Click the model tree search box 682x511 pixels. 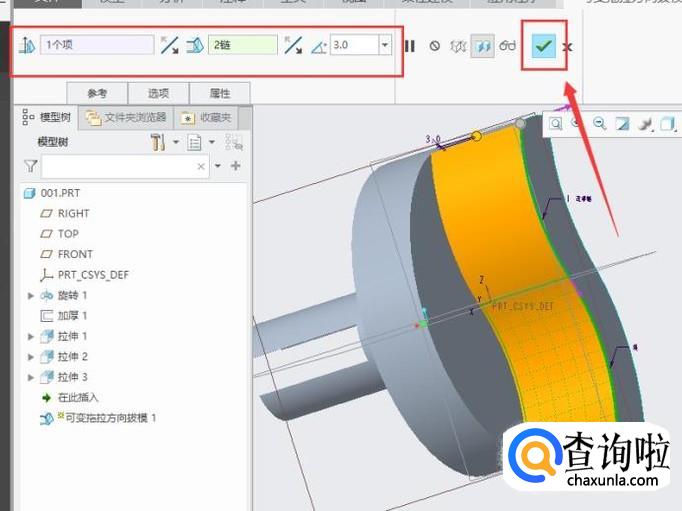125,166
